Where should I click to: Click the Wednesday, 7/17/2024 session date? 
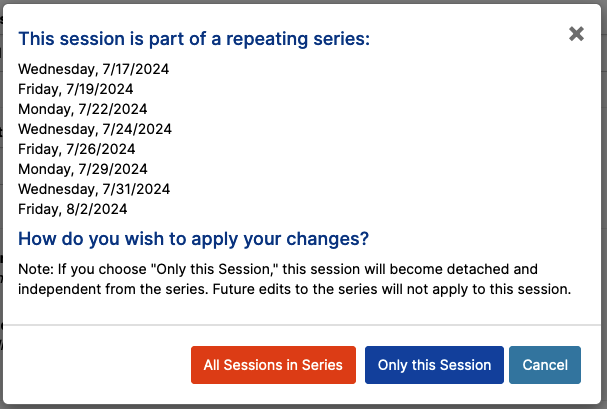tap(93, 69)
